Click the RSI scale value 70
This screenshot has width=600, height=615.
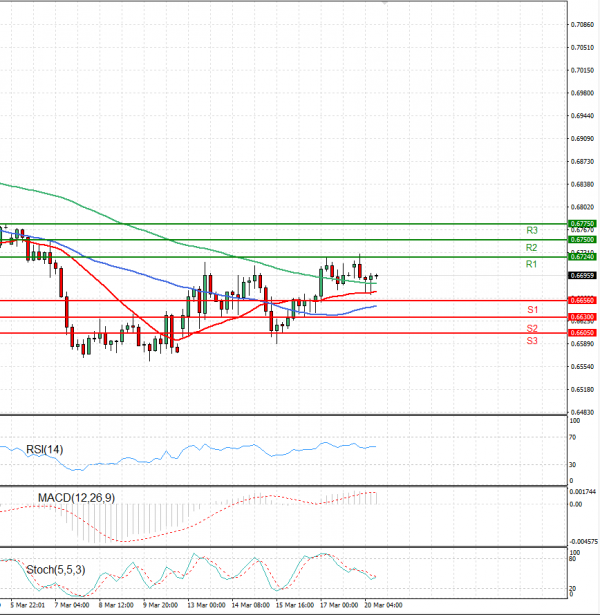(573, 437)
